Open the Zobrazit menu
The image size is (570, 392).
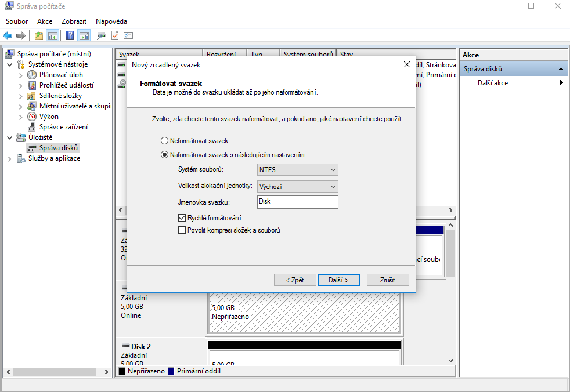(74, 21)
